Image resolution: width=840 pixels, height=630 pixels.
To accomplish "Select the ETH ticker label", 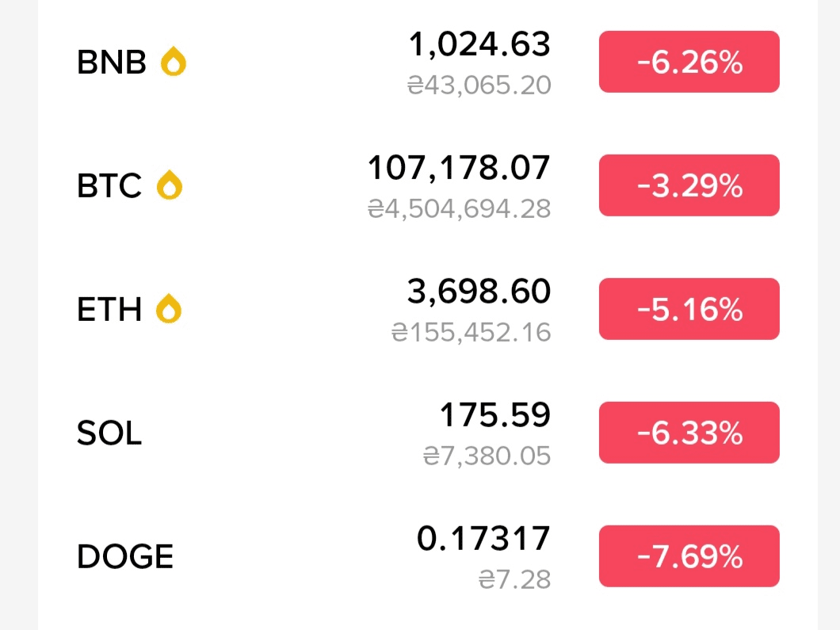I will [109, 309].
